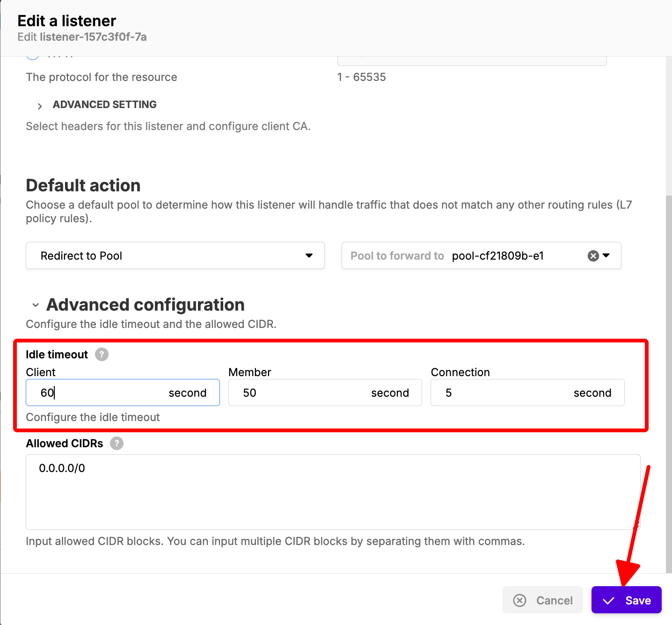
Task: Expand the ADVANCED SETTING section
Action: pos(40,106)
